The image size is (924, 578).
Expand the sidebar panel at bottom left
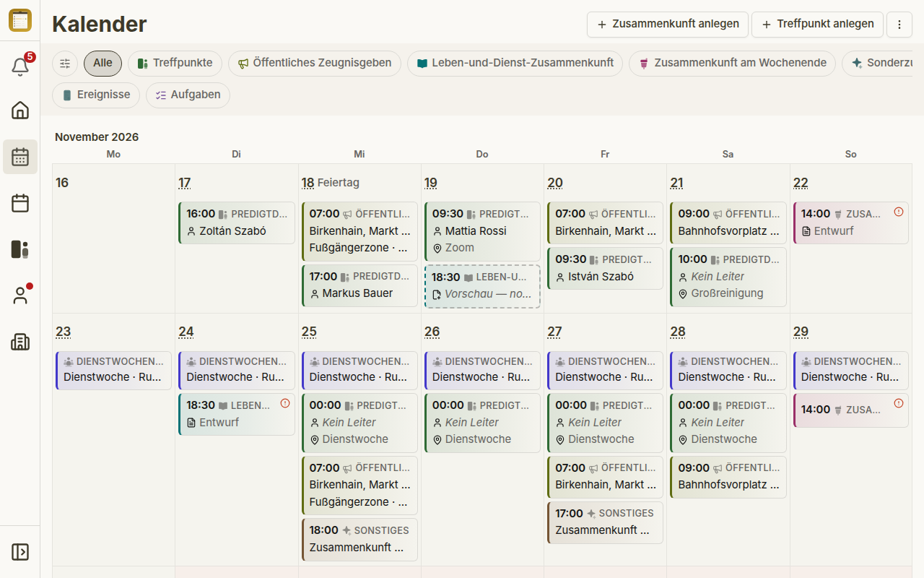coord(20,552)
